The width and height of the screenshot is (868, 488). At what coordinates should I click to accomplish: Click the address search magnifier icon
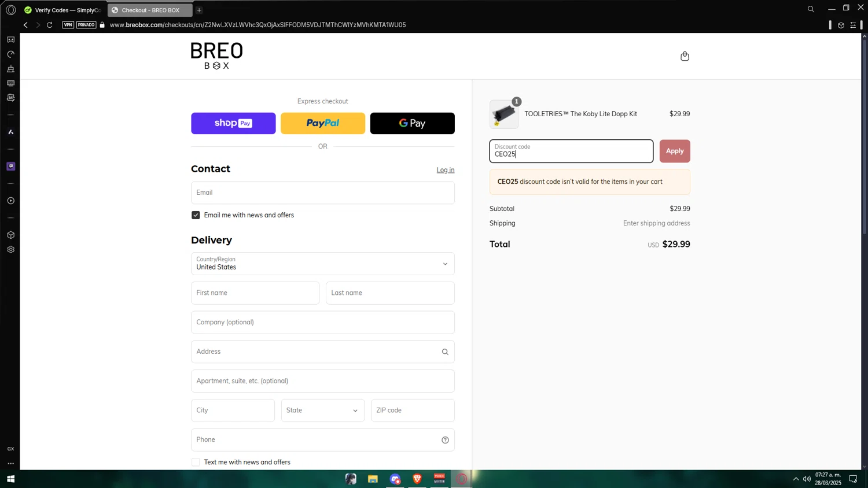coord(445,352)
